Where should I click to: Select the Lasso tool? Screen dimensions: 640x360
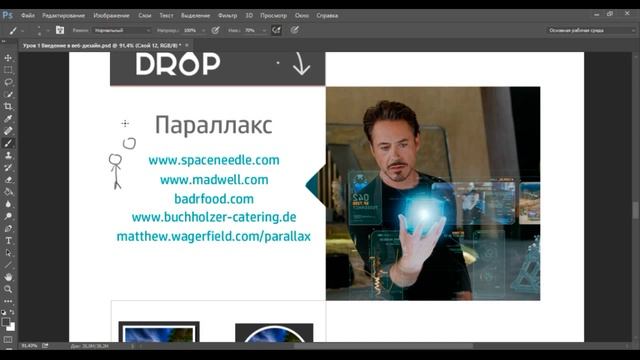(8, 82)
